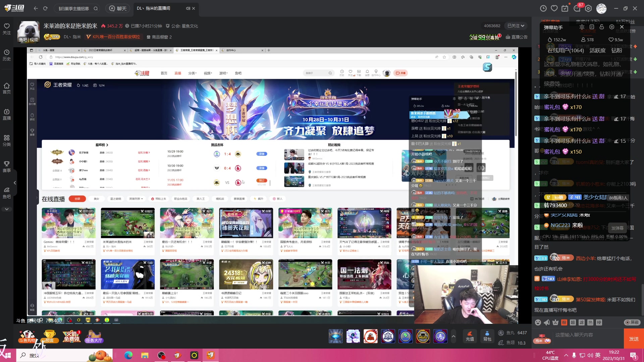Toggle 滤 filter danmaku option
The height and width of the screenshot is (362, 644).
tap(582, 322)
